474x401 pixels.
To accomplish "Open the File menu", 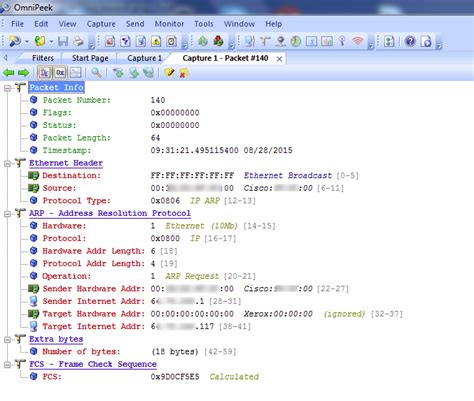I will (17, 24).
